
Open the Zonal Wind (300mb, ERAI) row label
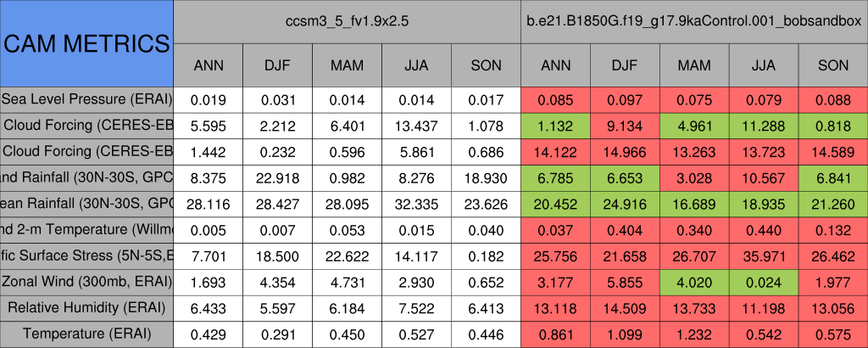86,282
